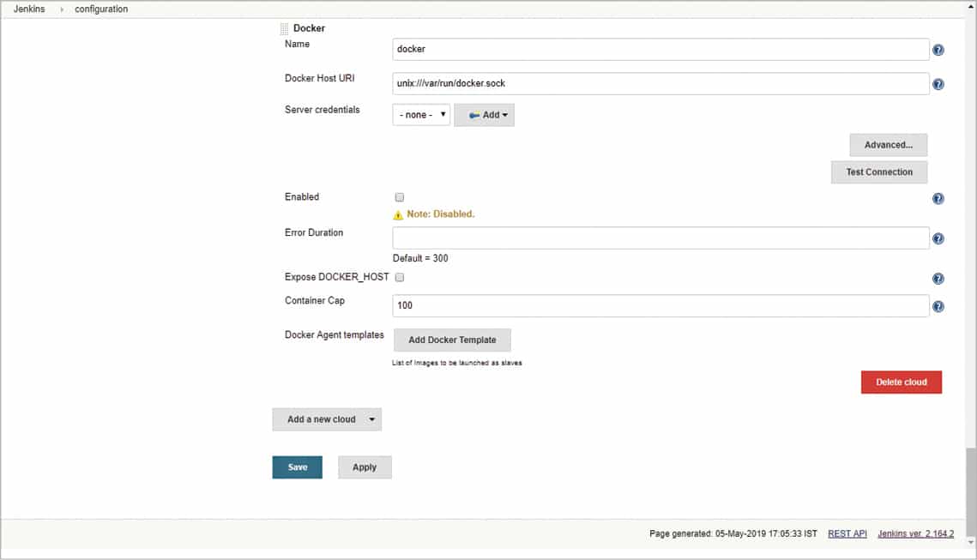Click into the Container Cap input field
The height and width of the screenshot is (560, 977).
pos(660,306)
